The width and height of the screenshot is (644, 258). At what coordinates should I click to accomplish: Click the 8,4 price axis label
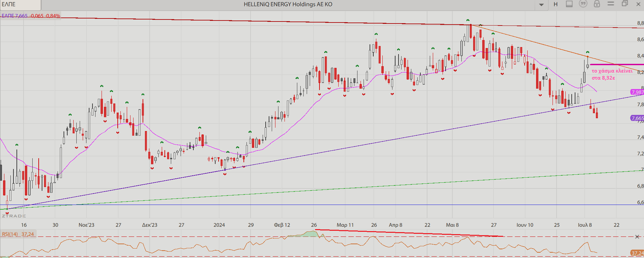(640, 56)
